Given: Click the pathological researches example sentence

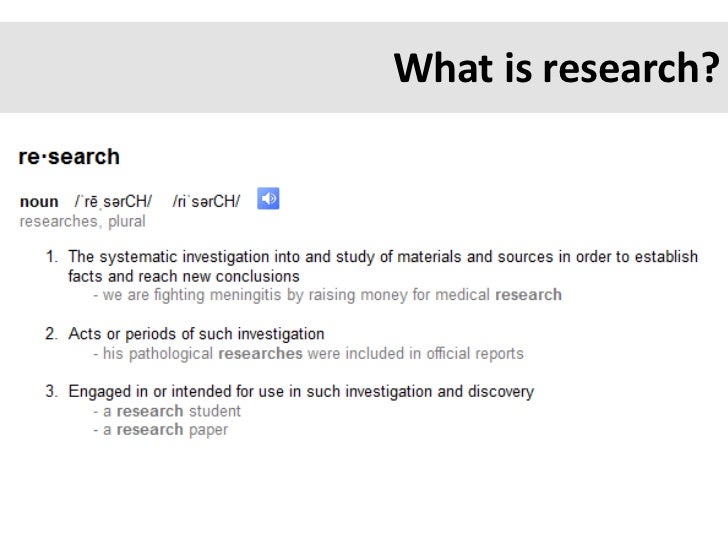Looking at the screenshot, I should pyautogui.click(x=308, y=354).
